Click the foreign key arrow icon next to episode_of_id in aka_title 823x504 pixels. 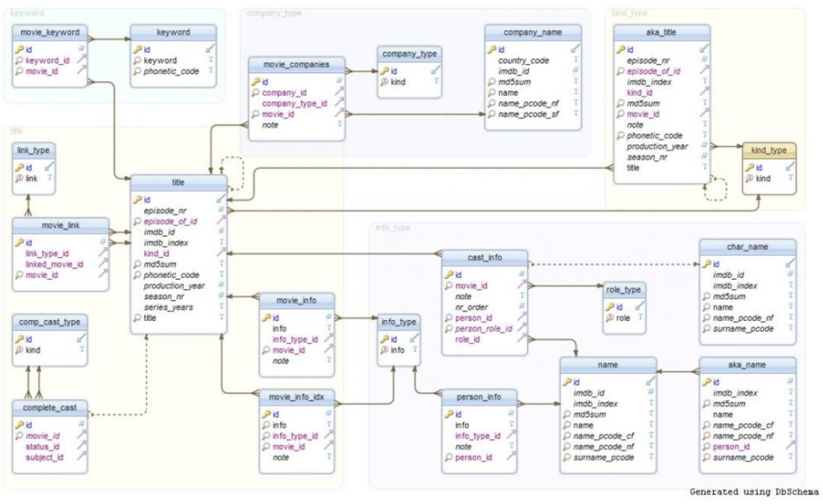(702, 68)
